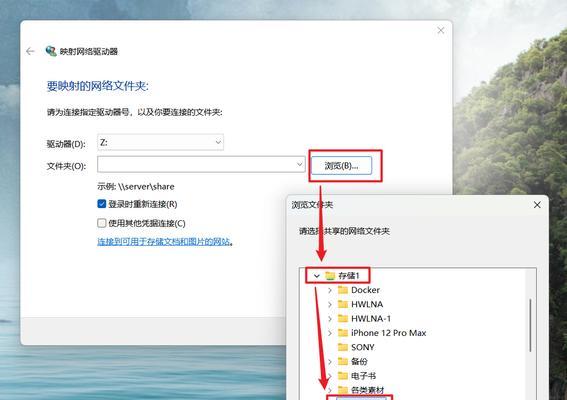Click the Map Network Drive globe icon
This screenshot has width=567, height=400.
point(51,51)
